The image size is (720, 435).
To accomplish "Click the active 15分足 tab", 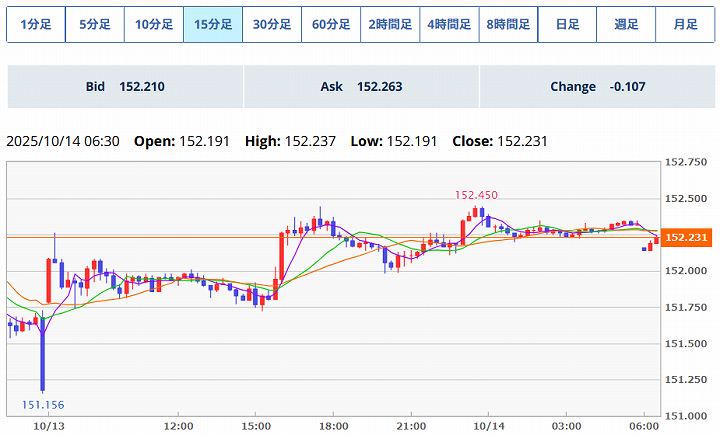I will (x=212, y=25).
